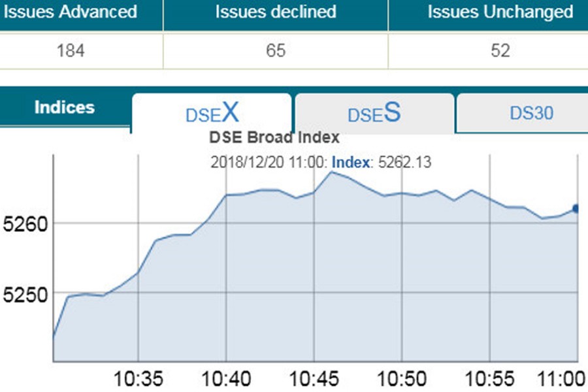Click the DSE Broad Index chart title
Viewport: 588px width, 392px height.
click(x=274, y=138)
